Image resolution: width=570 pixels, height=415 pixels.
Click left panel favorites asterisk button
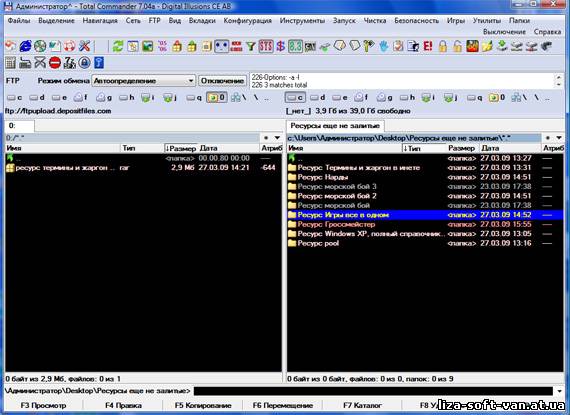point(266,138)
